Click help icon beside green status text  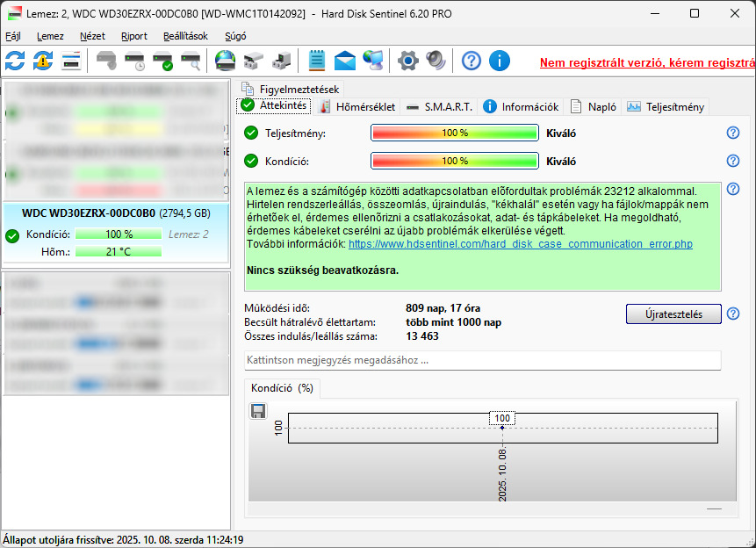click(733, 189)
